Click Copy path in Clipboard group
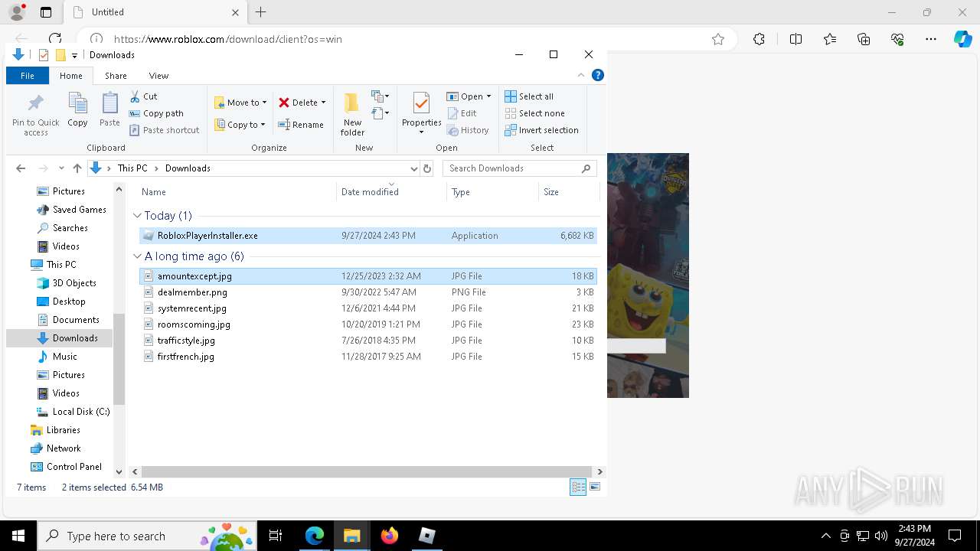The image size is (980, 551). point(156,113)
